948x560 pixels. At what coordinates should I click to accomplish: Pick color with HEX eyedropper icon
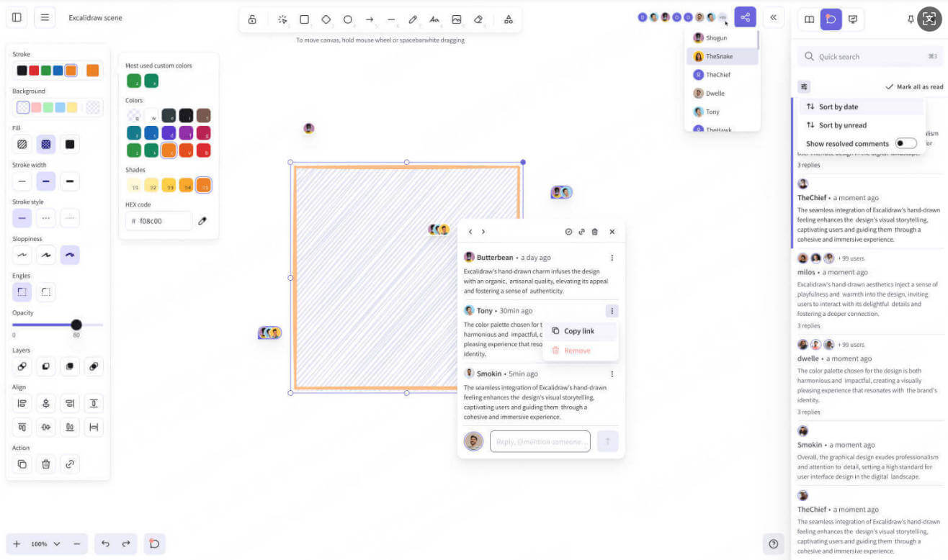[x=202, y=221]
